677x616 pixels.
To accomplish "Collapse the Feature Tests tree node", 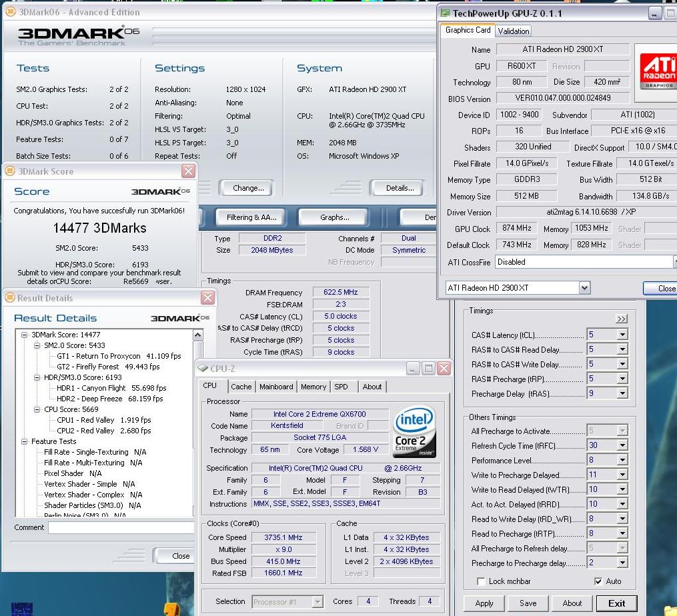I will pos(25,441).
